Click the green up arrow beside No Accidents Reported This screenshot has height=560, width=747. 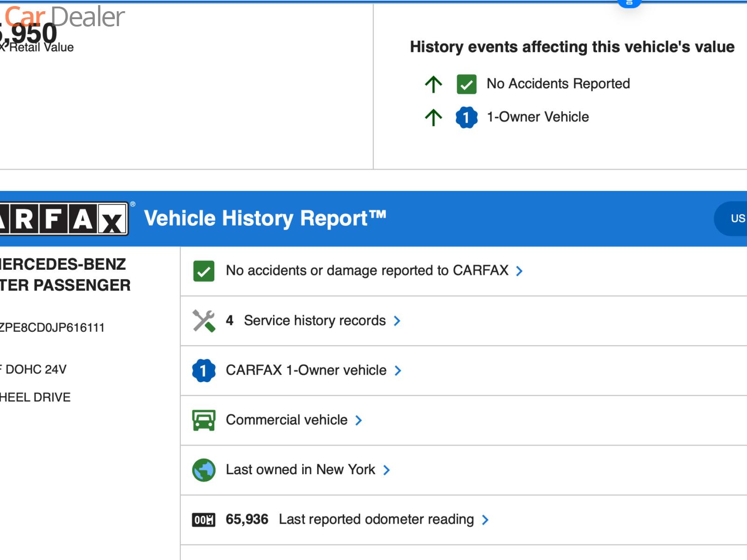[x=433, y=84]
